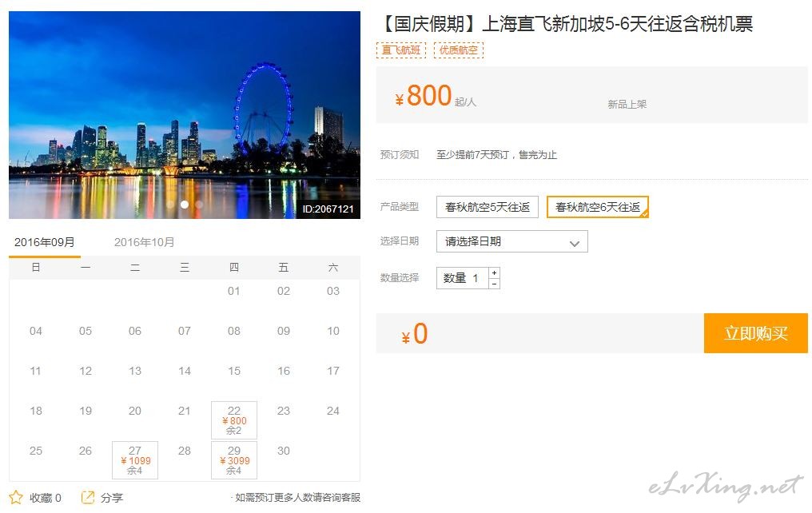Select the middle carousel dot on photo
Image resolution: width=812 pixels, height=513 pixels.
point(185,205)
